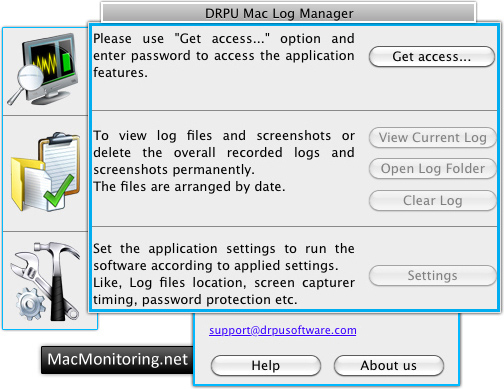Select the Clear Log button
This screenshot has width=504, height=389.
433,200
